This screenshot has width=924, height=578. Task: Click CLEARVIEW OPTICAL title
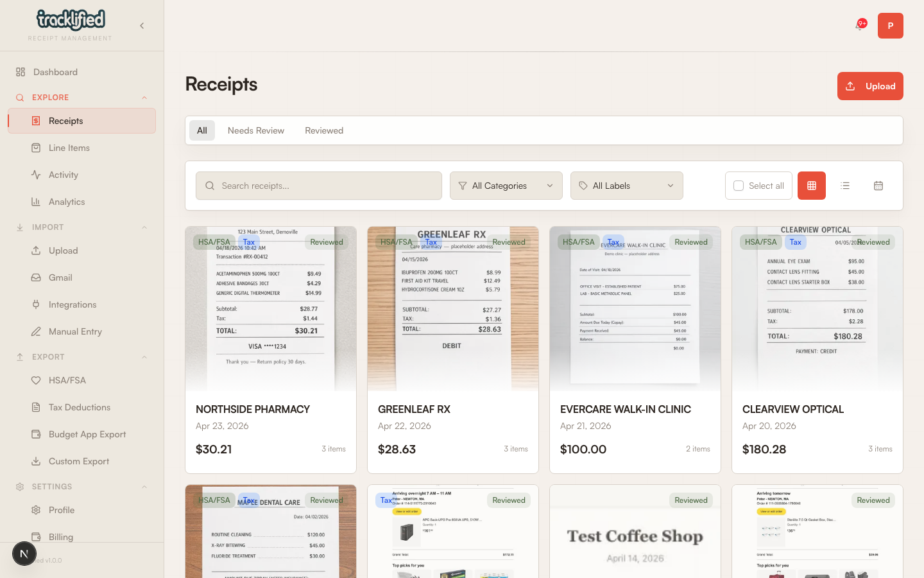click(x=793, y=409)
